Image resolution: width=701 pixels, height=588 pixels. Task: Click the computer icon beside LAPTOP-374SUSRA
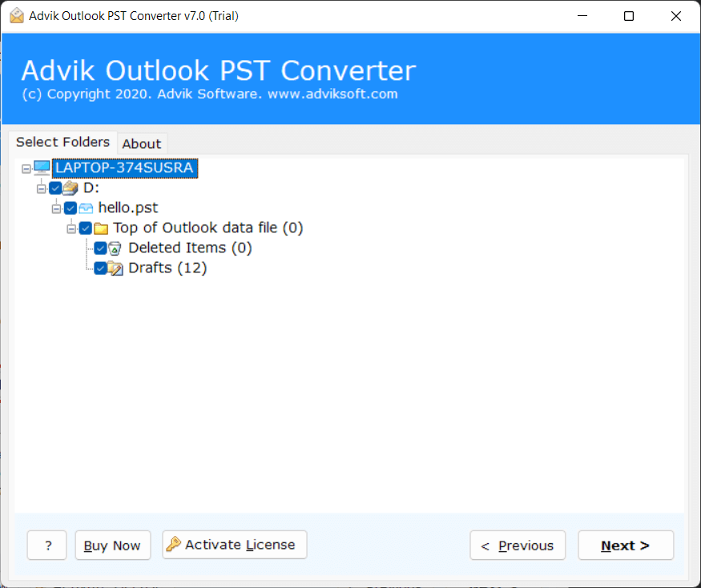pos(42,168)
